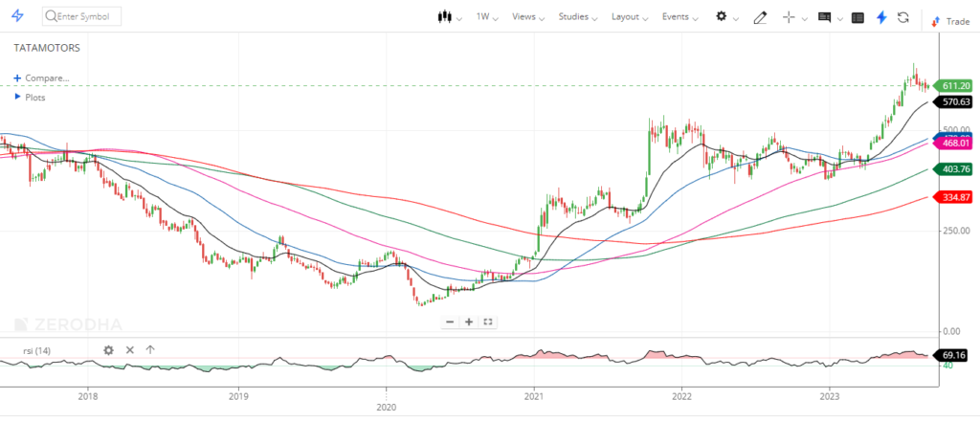Click the table/data view icon
The image size is (980, 422).
(858, 17)
